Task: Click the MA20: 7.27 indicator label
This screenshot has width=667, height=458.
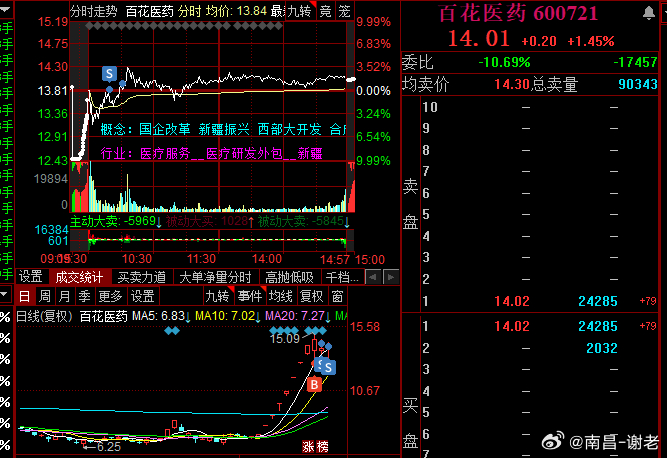Action: (298, 316)
